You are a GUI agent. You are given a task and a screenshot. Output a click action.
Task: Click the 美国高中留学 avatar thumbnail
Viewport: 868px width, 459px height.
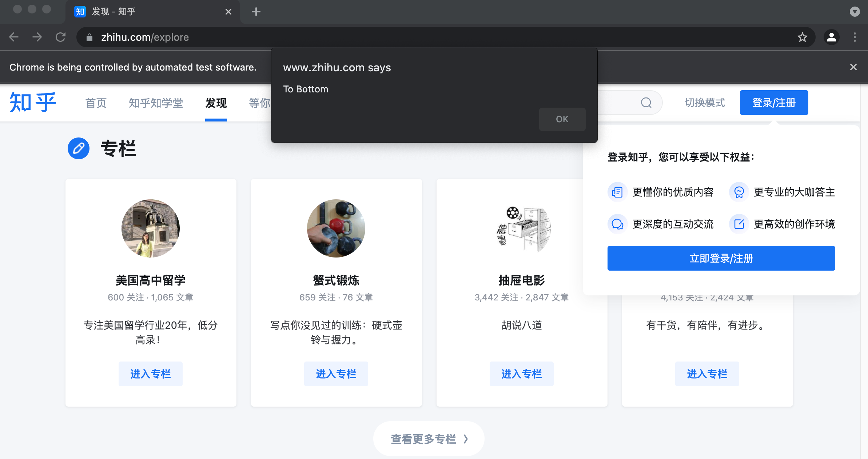151,228
